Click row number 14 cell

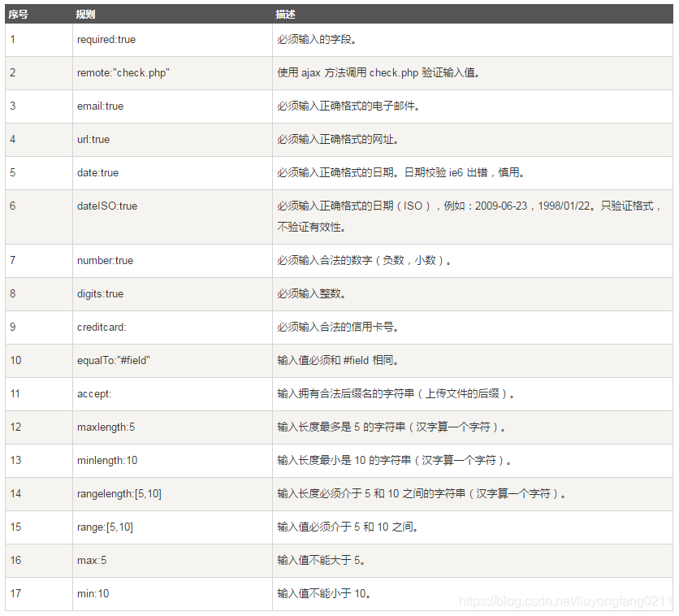(39, 494)
